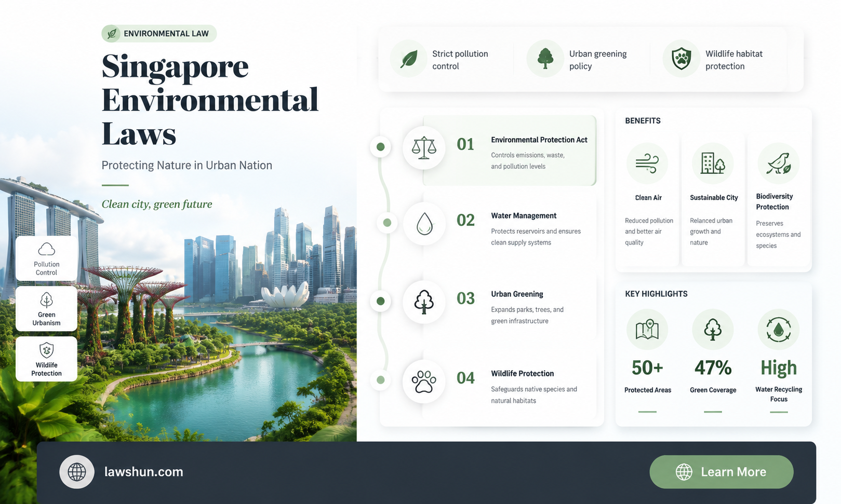Click the Water Management heading
Viewport: 841px width, 504px height.
524,215
